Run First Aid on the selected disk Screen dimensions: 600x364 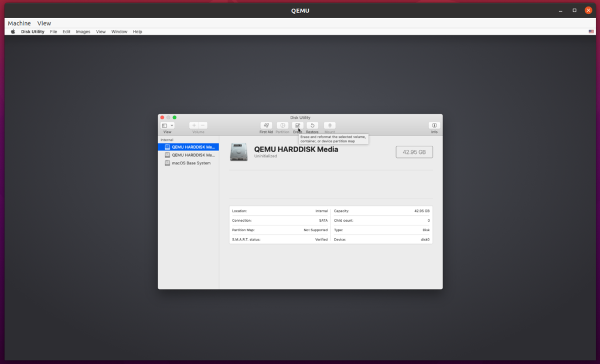pyautogui.click(x=266, y=125)
